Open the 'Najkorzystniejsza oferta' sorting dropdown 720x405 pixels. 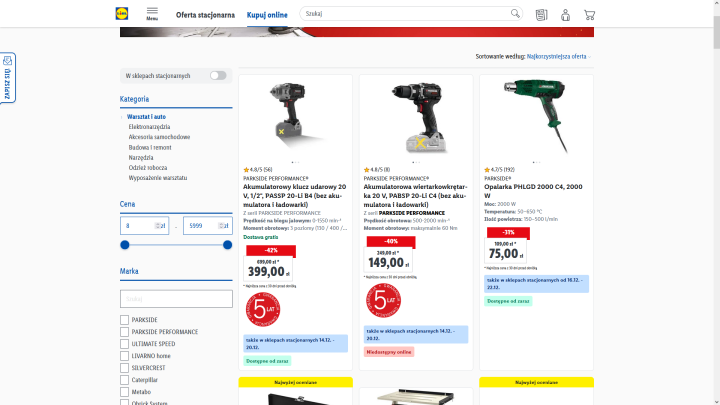tap(559, 56)
